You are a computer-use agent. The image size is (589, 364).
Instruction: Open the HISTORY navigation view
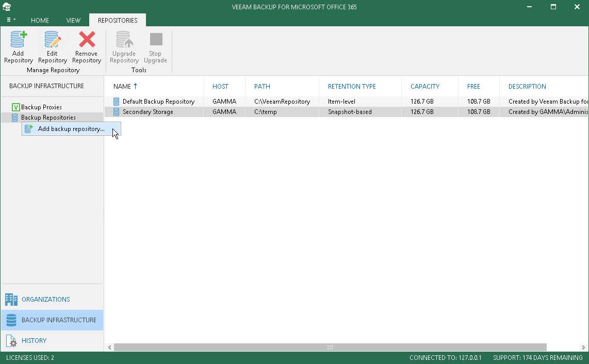52,341
